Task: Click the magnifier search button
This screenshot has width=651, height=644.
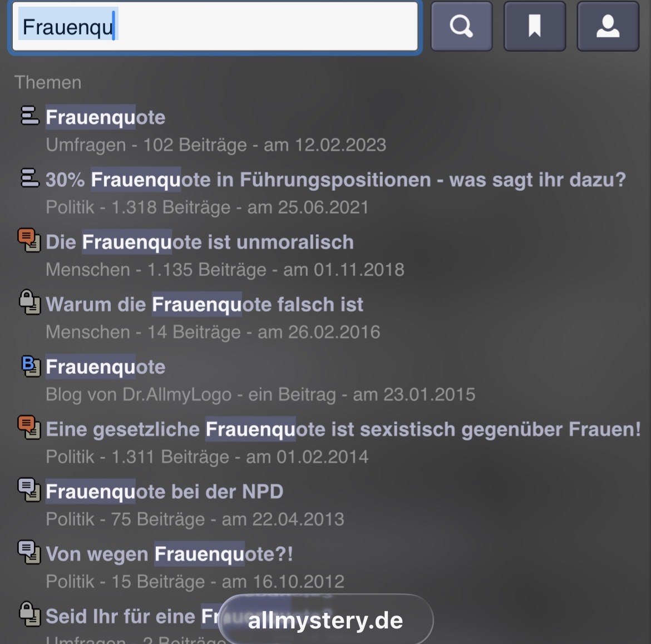Action: point(462,26)
